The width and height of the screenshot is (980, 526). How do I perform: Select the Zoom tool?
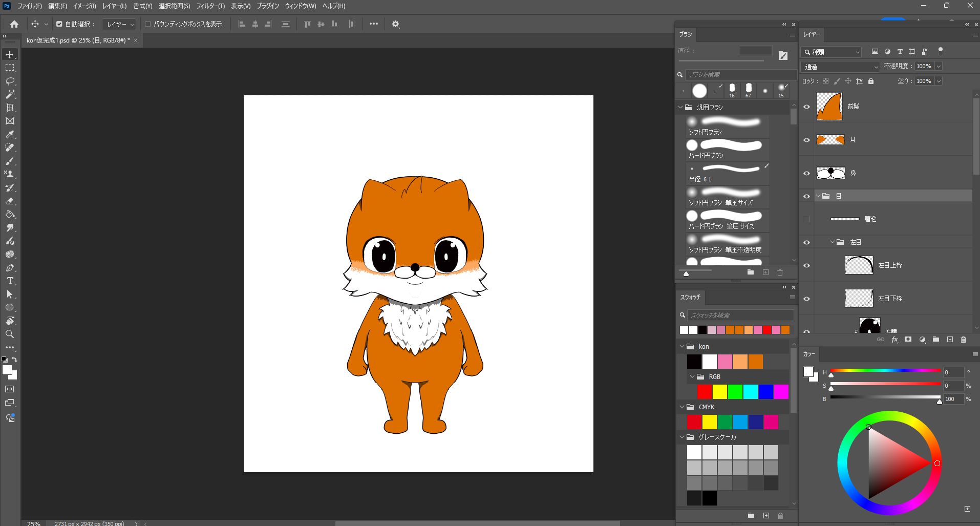coord(10,334)
